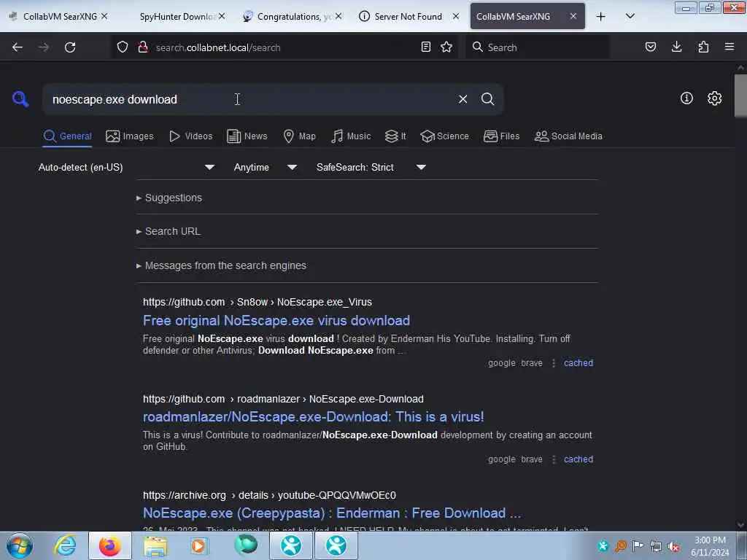Switch to the Music category

[351, 136]
